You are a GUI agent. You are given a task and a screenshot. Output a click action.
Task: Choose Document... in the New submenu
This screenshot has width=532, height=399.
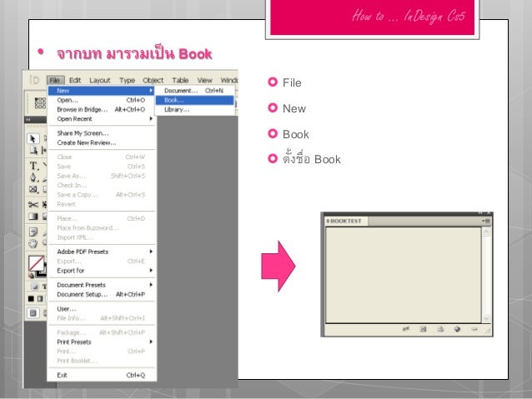(195, 91)
